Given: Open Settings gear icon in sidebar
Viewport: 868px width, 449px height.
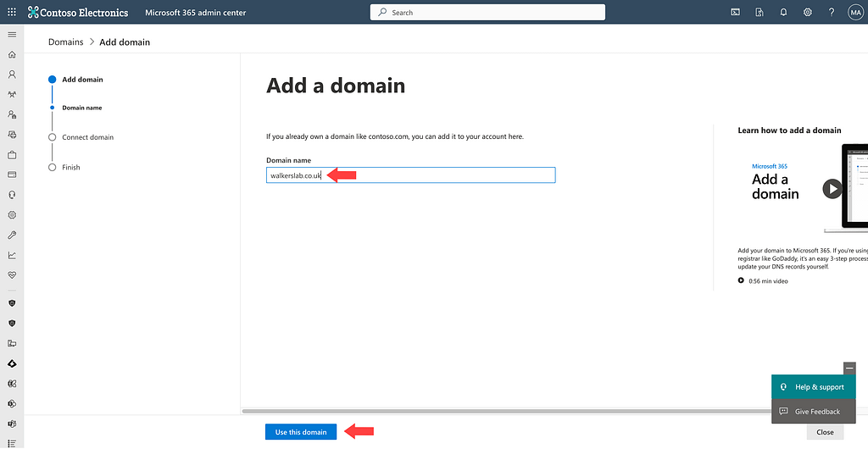Looking at the screenshot, I should tap(12, 215).
